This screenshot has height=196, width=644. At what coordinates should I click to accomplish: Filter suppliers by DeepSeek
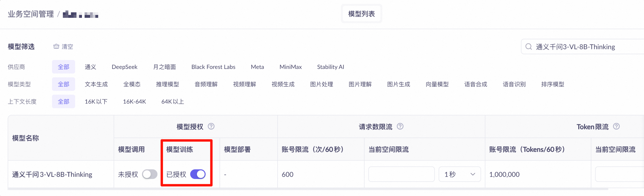[124, 67]
